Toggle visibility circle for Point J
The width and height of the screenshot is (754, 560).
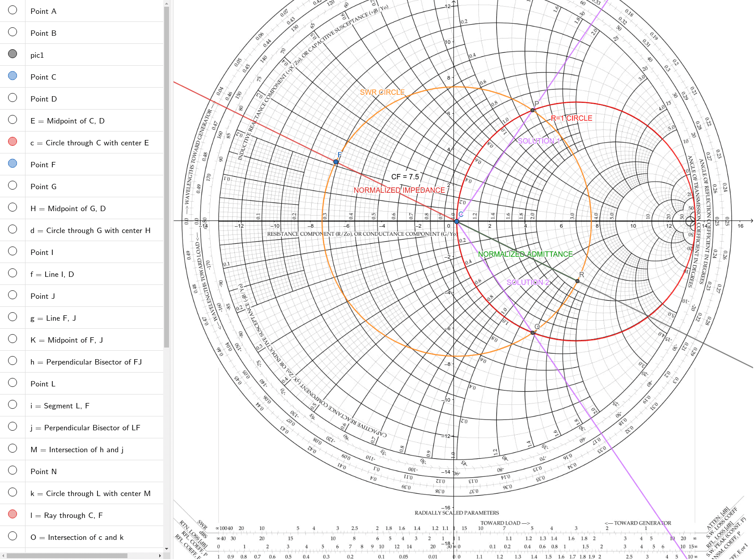[13, 295]
